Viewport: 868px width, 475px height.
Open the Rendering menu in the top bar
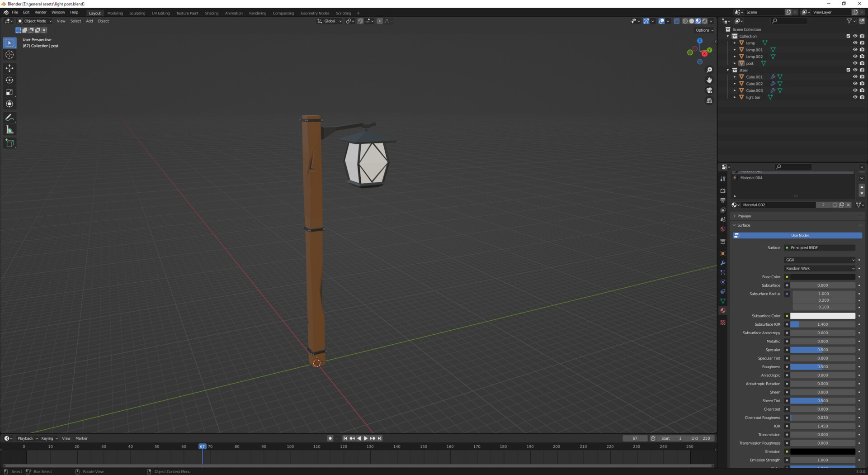click(258, 13)
